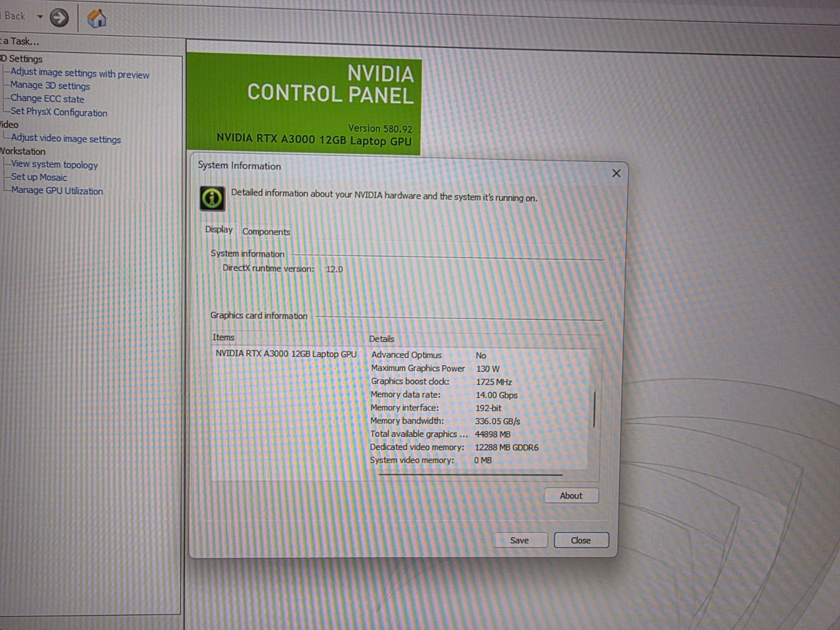Open the Back history dropdown arrow

(x=40, y=17)
